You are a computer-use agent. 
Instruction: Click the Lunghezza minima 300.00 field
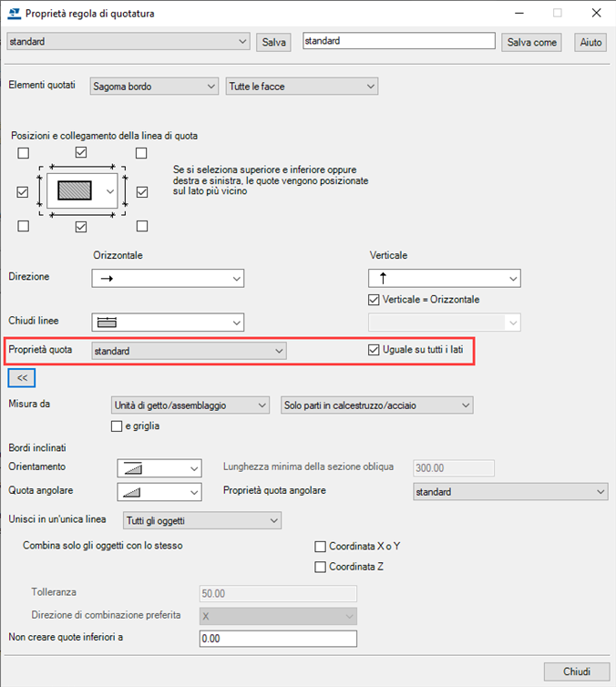tap(454, 468)
